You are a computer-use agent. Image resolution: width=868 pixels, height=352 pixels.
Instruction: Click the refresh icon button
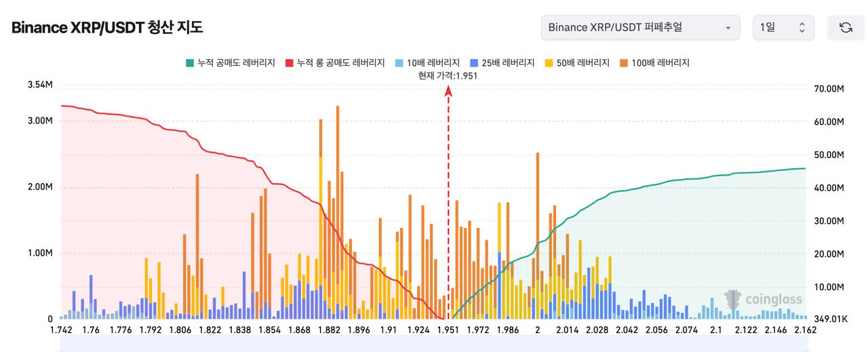(x=846, y=28)
